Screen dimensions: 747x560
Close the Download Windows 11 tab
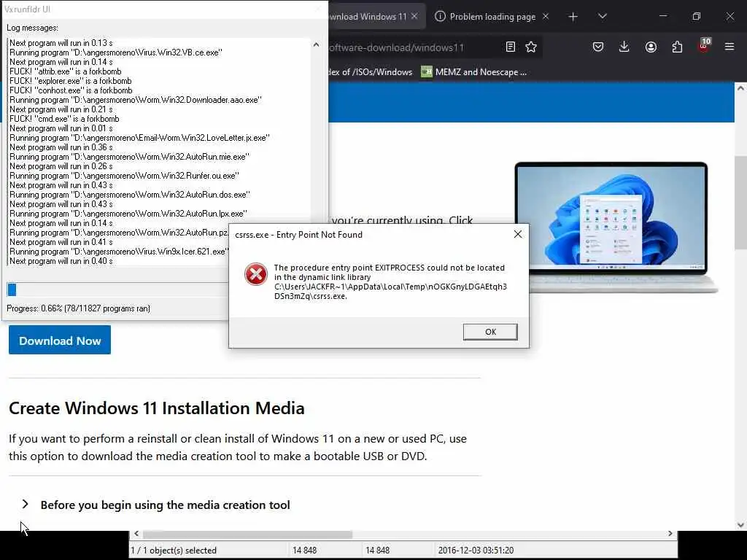414,16
